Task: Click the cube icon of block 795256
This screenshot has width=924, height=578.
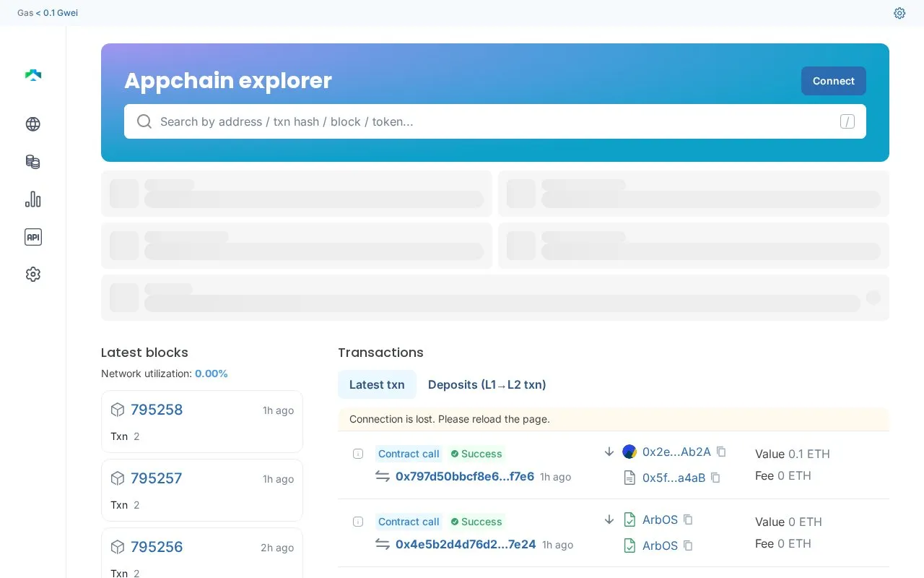Action: coord(118,547)
